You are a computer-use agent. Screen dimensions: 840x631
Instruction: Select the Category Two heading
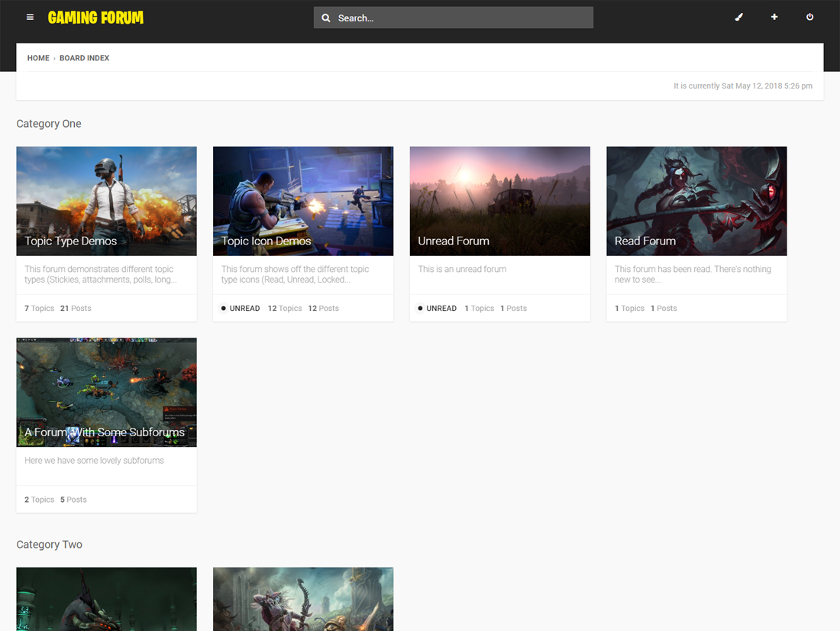tap(50, 545)
